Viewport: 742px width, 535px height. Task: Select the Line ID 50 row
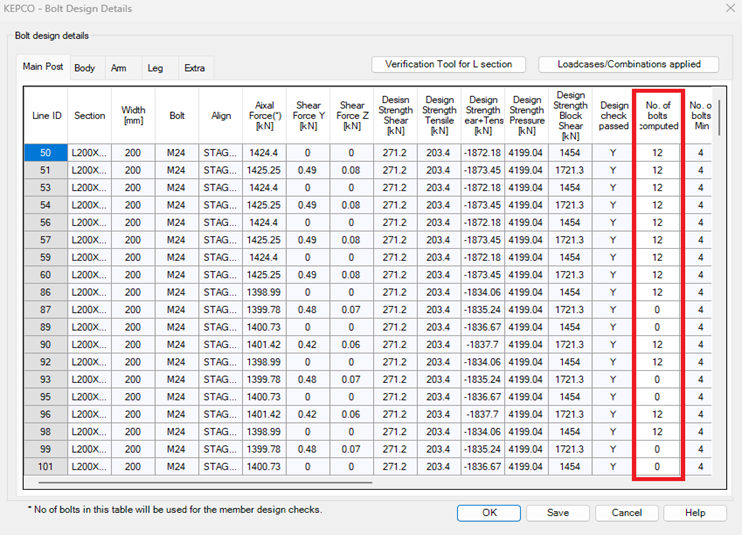(46, 153)
